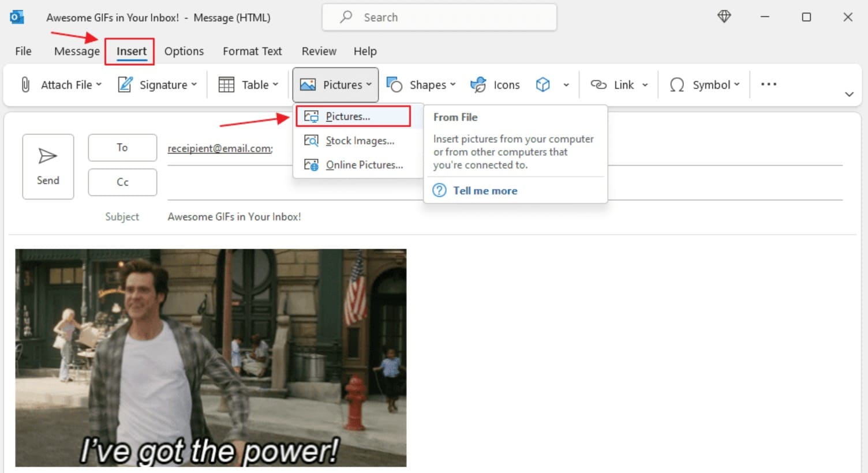Click the Send button
868x473 pixels.
(48, 167)
